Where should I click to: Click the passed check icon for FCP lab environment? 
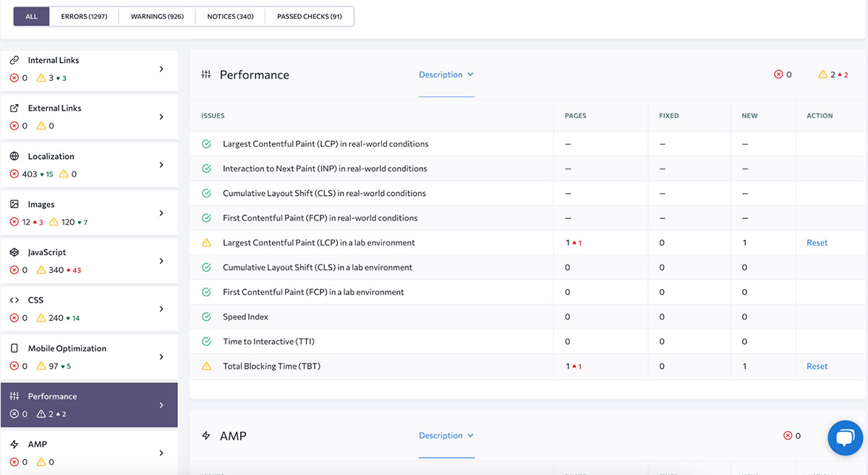(x=206, y=292)
